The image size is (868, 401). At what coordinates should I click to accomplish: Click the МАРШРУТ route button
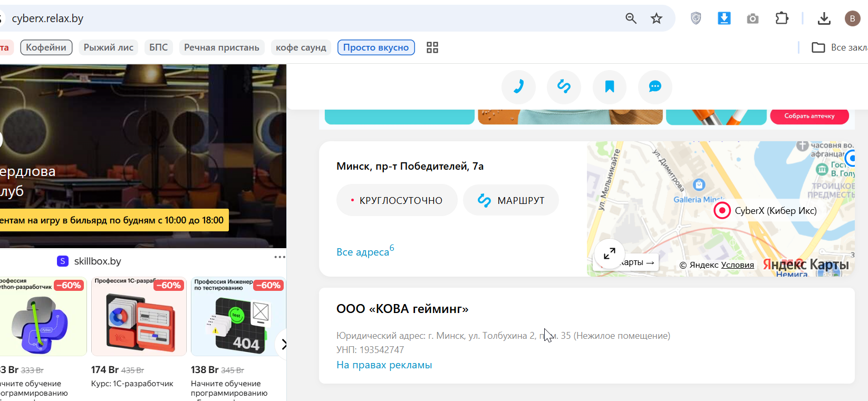tap(511, 200)
